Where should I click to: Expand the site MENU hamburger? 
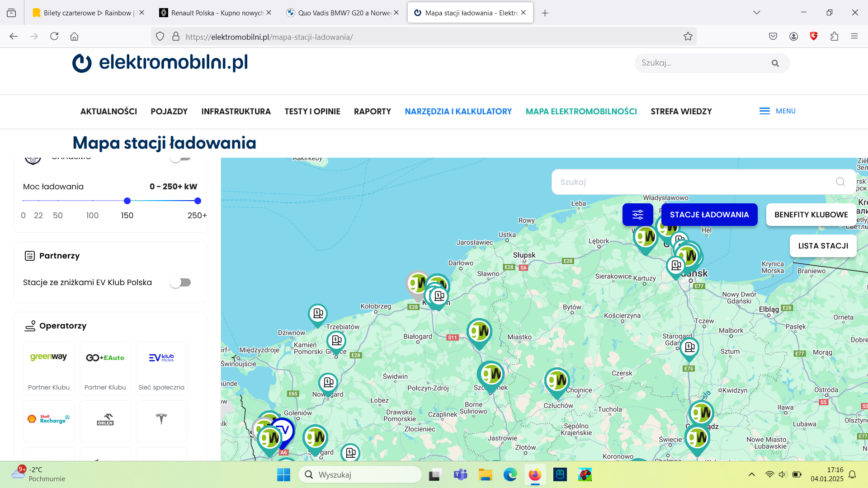click(777, 111)
